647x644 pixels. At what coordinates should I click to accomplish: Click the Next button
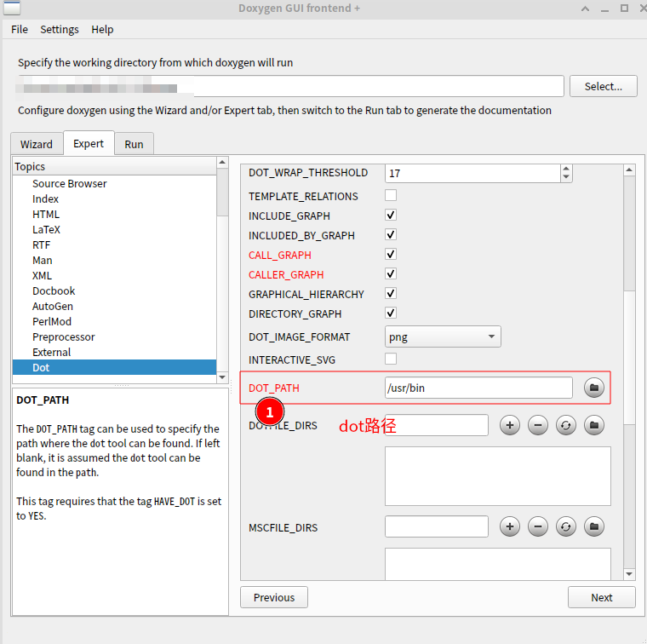602,597
